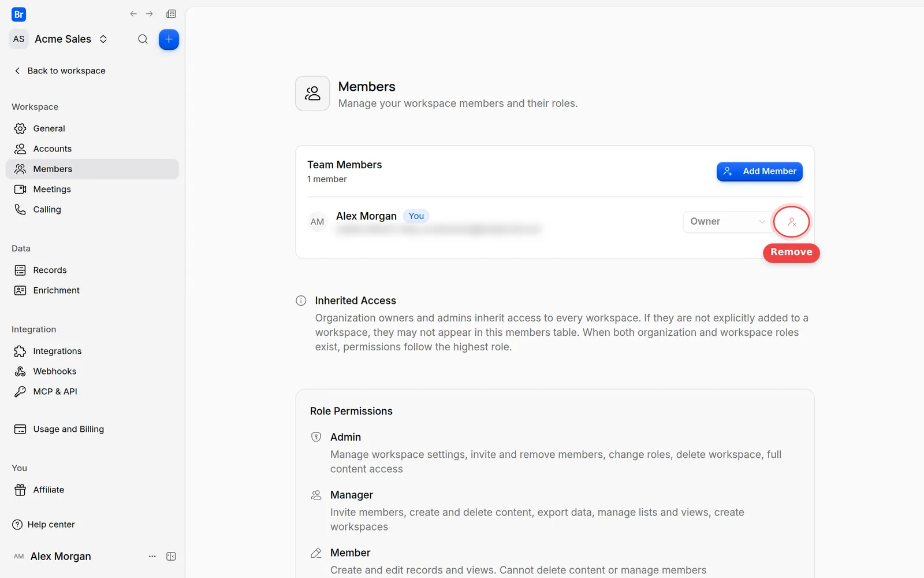Click the blue plus create button
The width and height of the screenshot is (924, 578).
pyautogui.click(x=169, y=39)
